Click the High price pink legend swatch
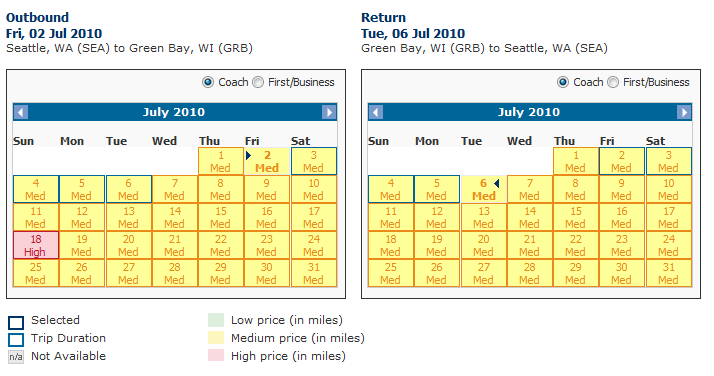Screen dimensions: 714x376 pos(216,356)
